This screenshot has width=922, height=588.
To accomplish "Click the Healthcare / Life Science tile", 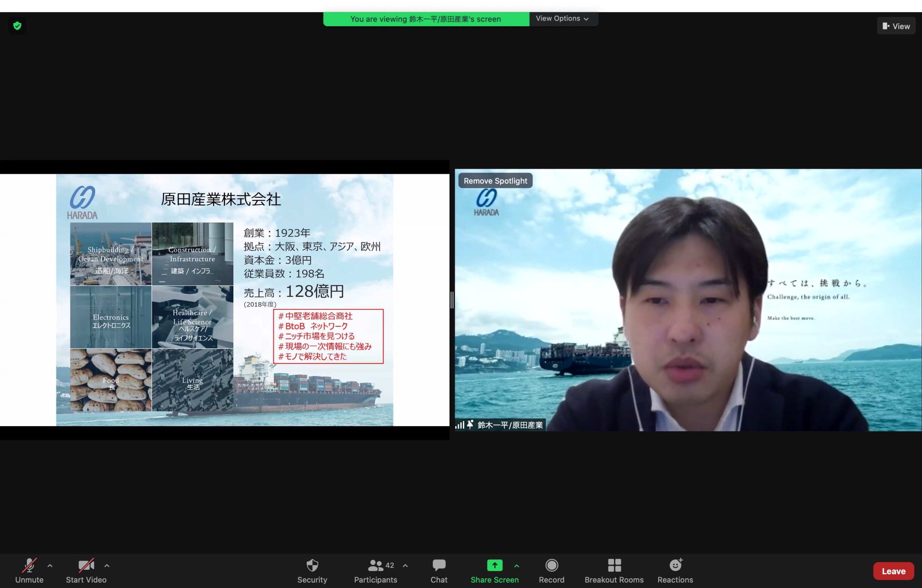I will click(193, 317).
